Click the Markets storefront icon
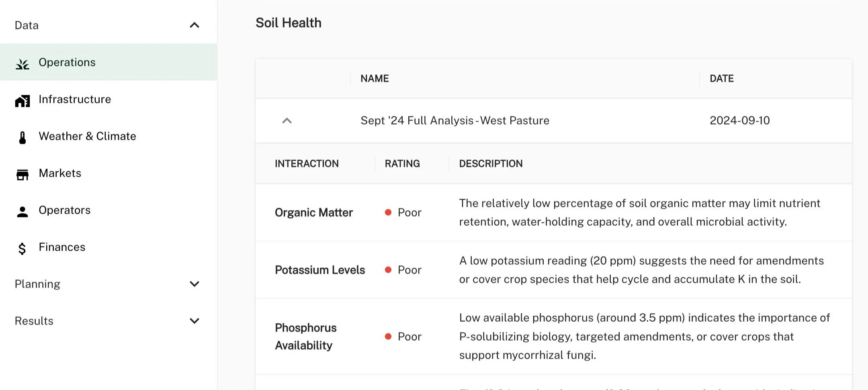Viewport: 868px width, 390px height. pos(23,175)
